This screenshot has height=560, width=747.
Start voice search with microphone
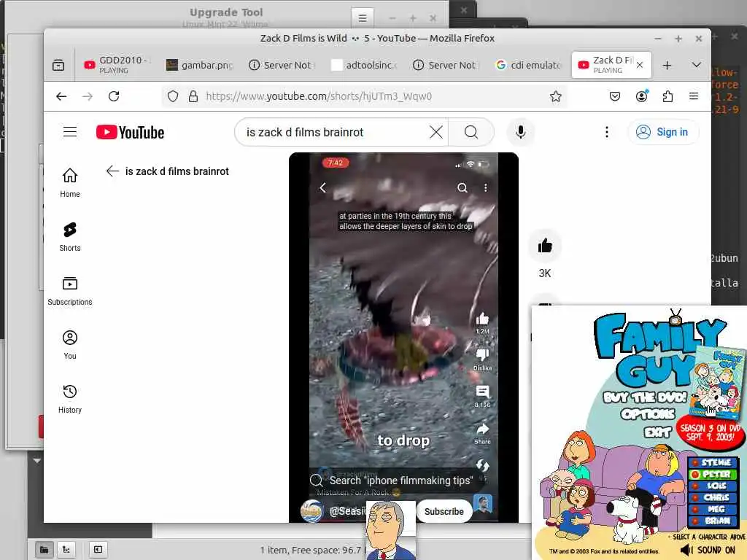point(521,132)
